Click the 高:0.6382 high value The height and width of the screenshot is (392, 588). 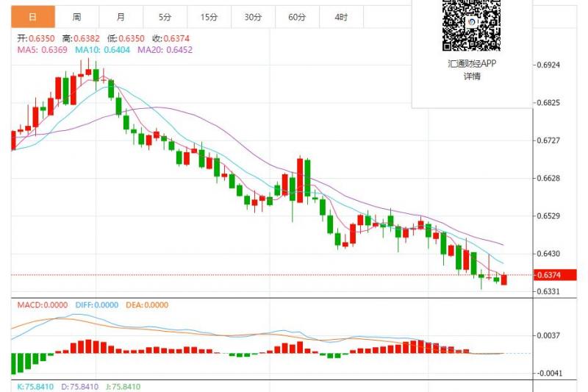(81, 39)
